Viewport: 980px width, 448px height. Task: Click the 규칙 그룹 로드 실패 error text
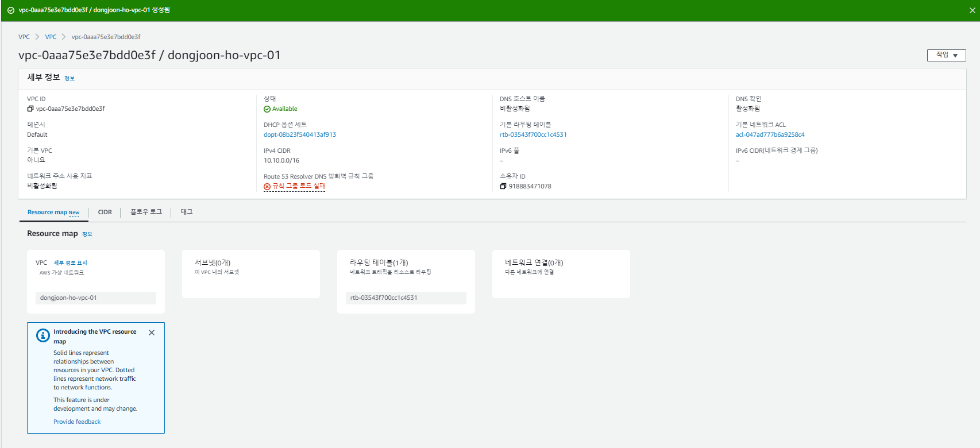tap(299, 186)
